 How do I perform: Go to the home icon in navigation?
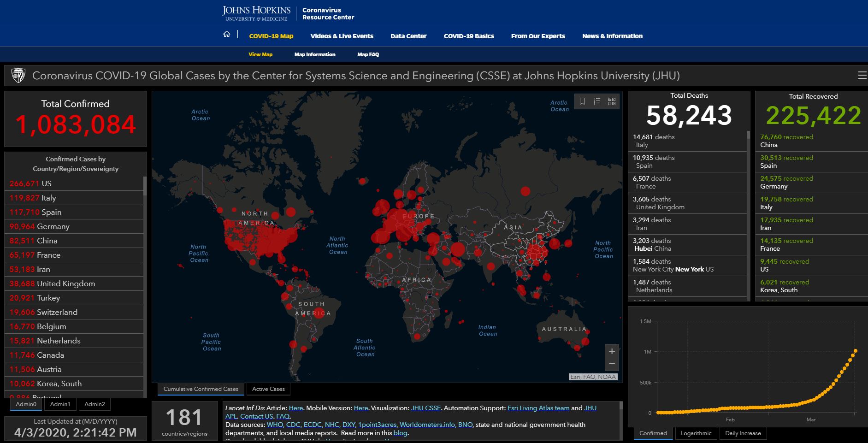pyautogui.click(x=226, y=34)
